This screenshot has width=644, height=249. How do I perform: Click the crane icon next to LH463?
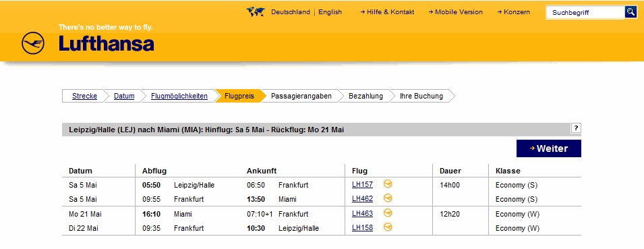coord(388,213)
